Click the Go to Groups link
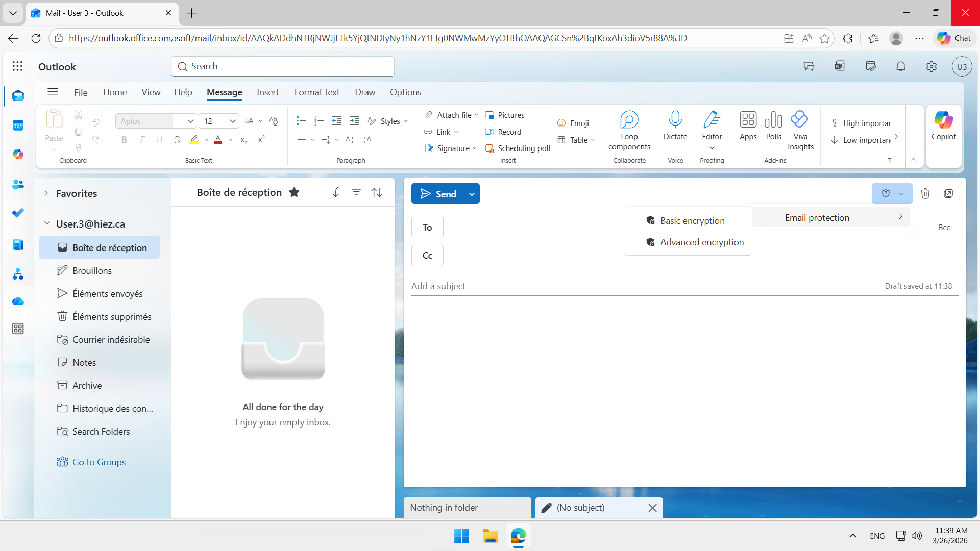This screenshot has width=980, height=551. pyautogui.click(x=99, y=462)
